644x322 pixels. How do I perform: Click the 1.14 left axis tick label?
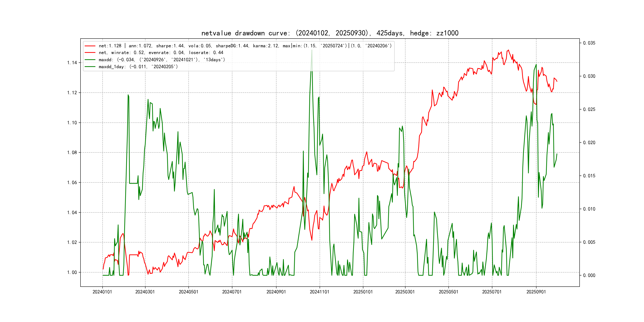[72, 63]
